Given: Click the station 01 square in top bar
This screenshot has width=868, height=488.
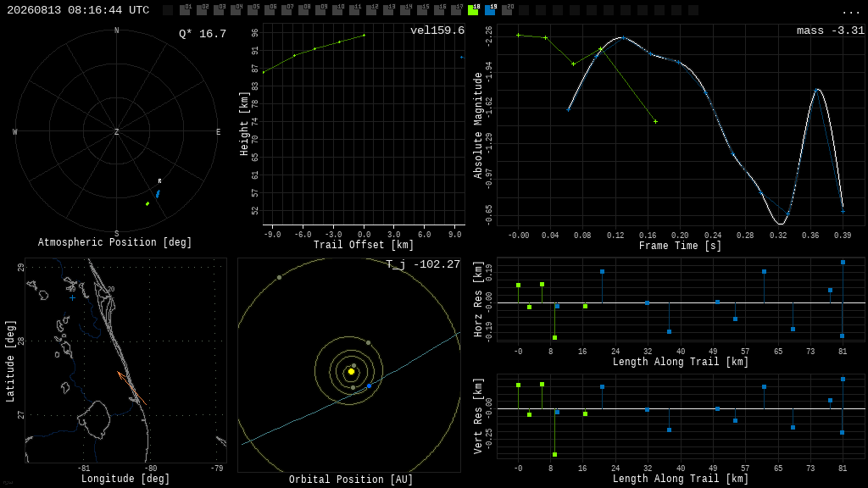Looking at the screenshot, I should (x=186, y=10).
